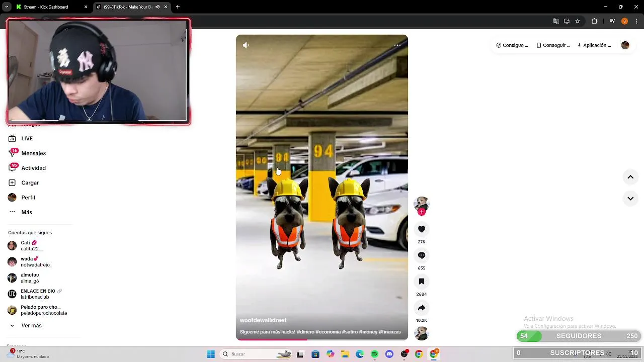Image resolution: width=644 pixels, height=362 pixels.
Task: Like the video using the heart icon
Action: [x=422, y=229]
